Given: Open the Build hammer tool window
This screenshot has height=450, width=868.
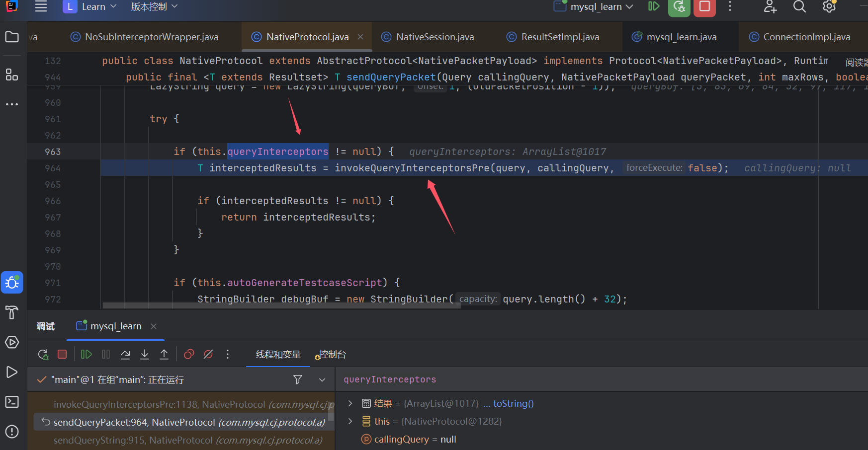Looking at the screenshot, I should [12, 312].
